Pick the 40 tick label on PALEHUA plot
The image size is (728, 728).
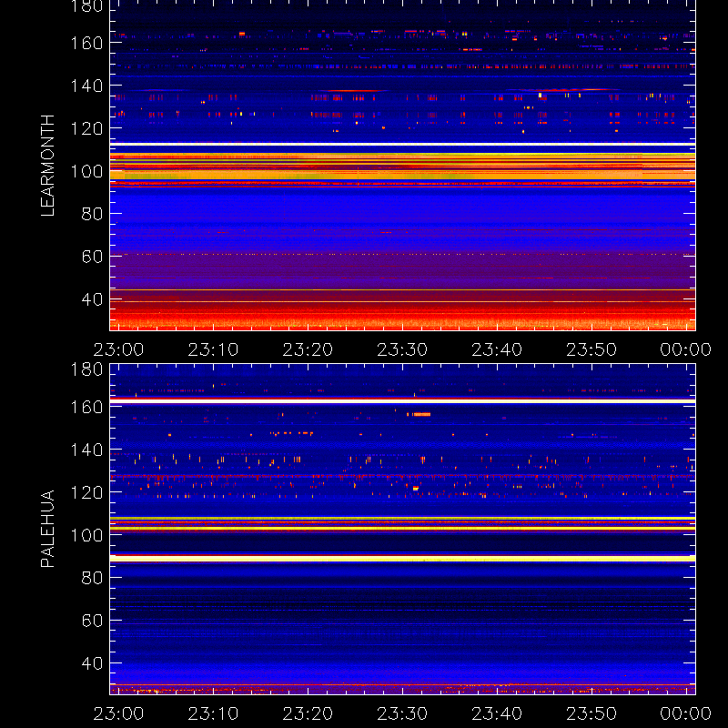92,663
